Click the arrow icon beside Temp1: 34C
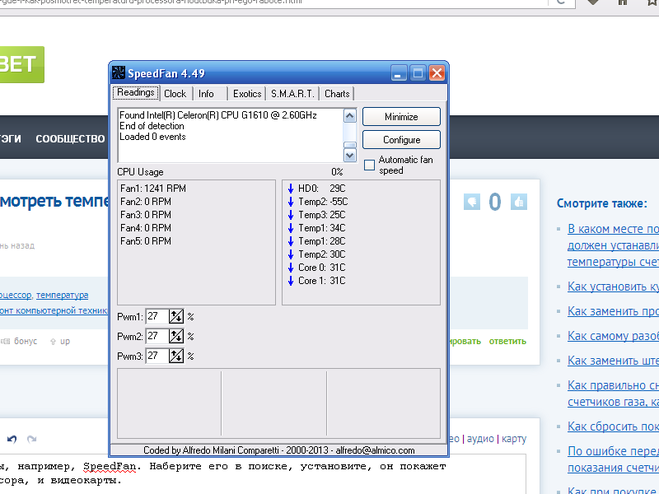 291,228
